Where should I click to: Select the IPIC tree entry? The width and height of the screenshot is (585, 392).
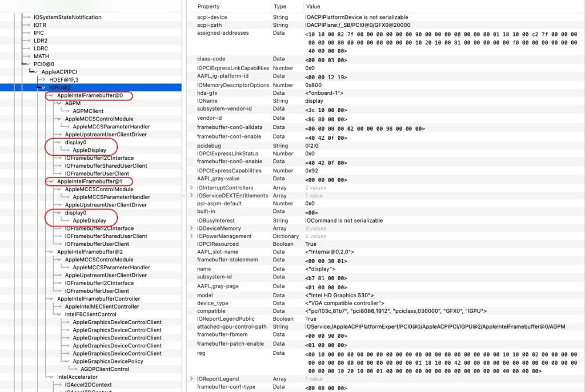pyautogui.click(x=39, y=33)
